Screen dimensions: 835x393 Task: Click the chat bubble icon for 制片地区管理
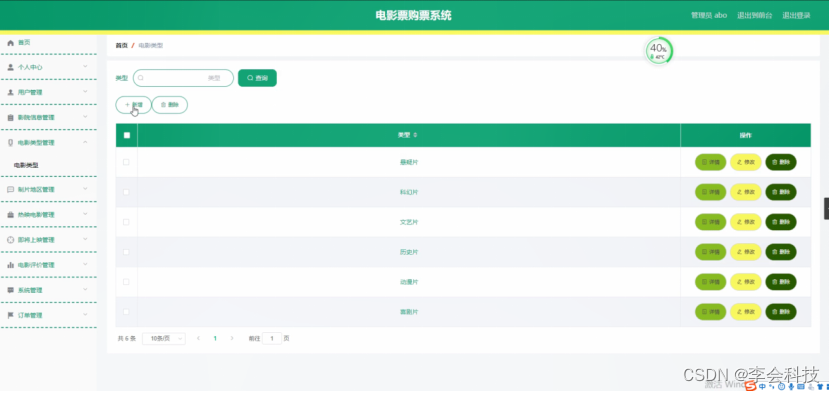10,190
